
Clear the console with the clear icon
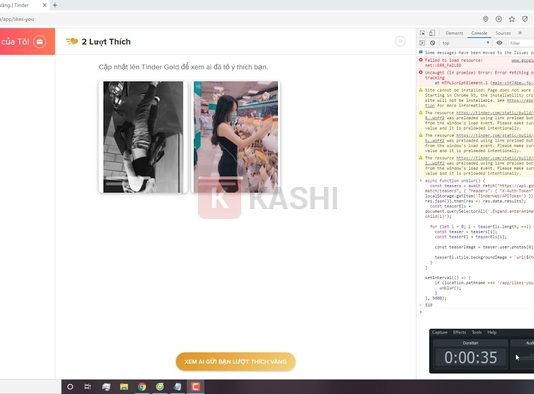coord(433,43)
